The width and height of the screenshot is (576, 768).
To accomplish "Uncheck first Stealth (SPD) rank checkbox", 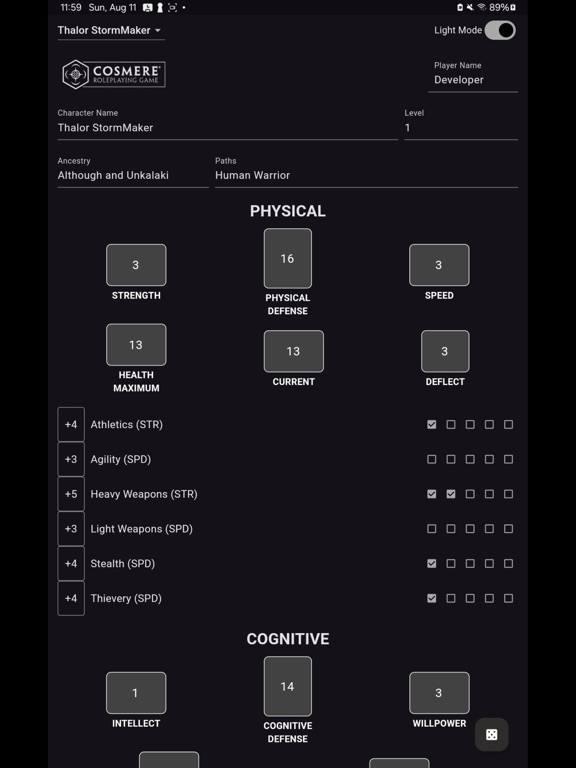I will (432, 563).
